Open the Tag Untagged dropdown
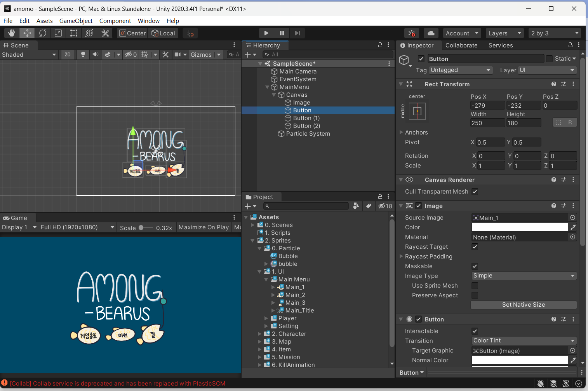Viewport: 588px width, 391px height. 461,70
